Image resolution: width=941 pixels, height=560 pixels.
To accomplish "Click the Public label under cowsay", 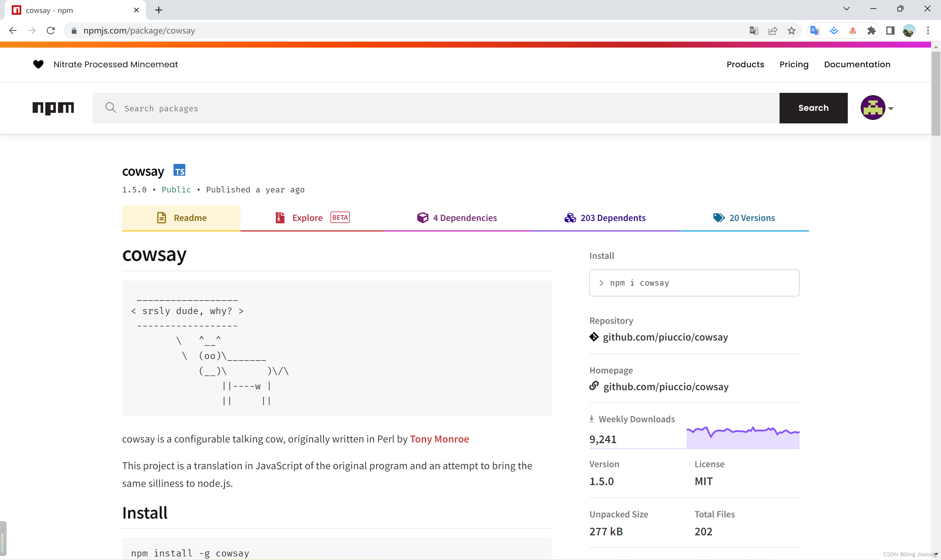I will 176,190.
